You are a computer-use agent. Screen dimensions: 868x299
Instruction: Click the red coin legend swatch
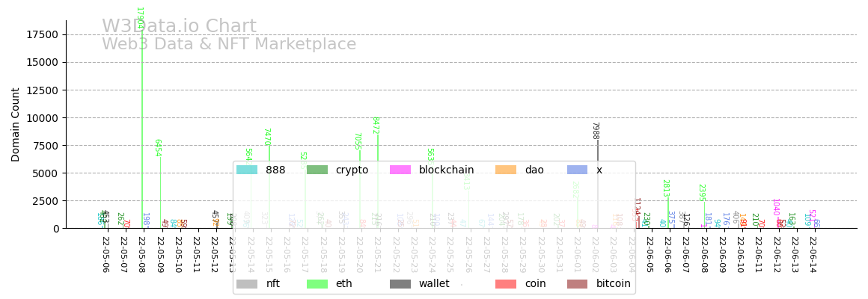506,284
